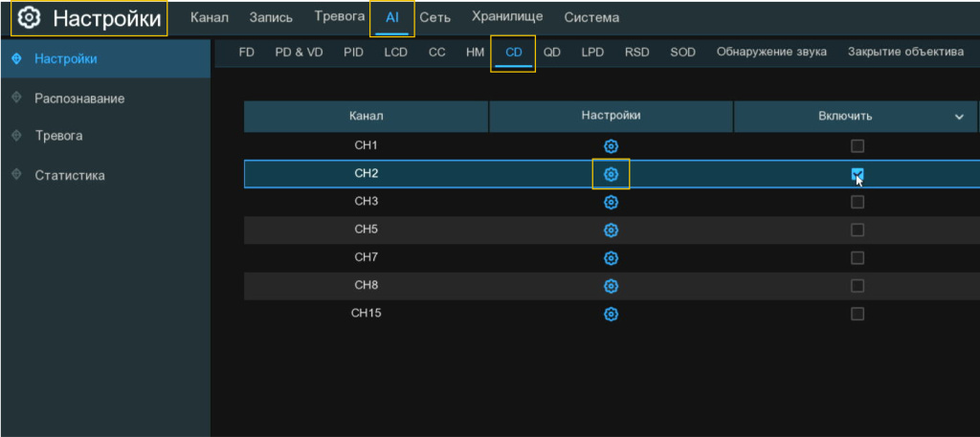This screenshot has width=980, height=437.
Task: Select the LPD tab
Action: [592, 53]
